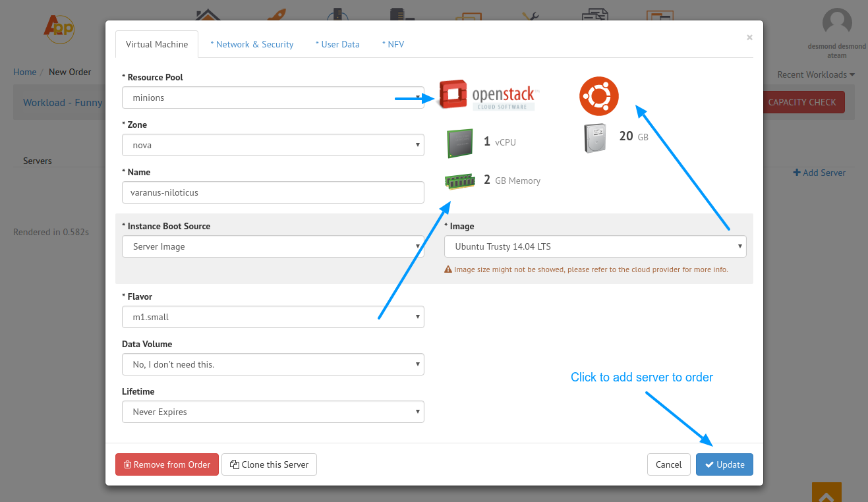The image size is (868, 502).
Task: Click the Workload - Funny title link
Action: 63,102
